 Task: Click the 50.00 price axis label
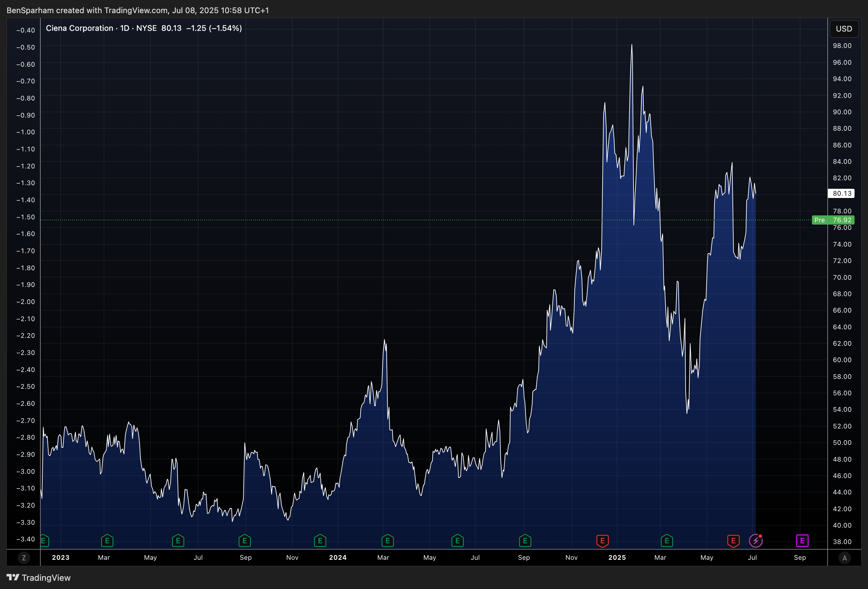pos(842,443)
